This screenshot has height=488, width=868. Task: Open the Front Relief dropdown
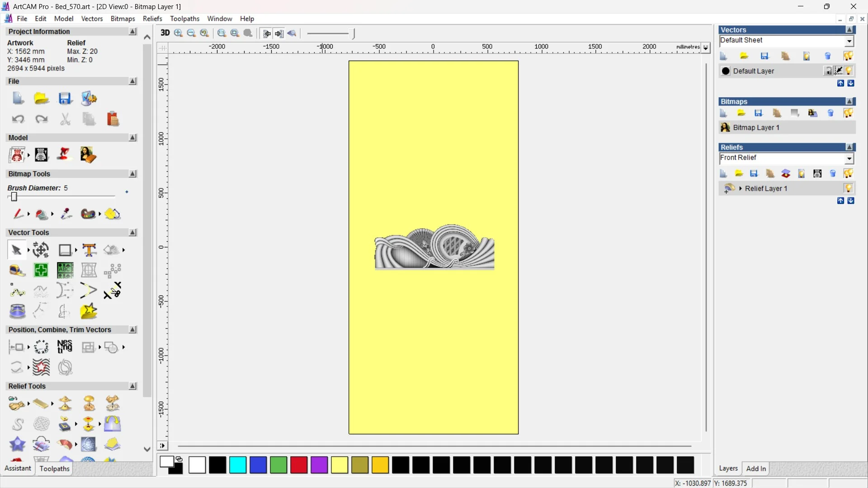pyautogui.click(x=849, y=159)
